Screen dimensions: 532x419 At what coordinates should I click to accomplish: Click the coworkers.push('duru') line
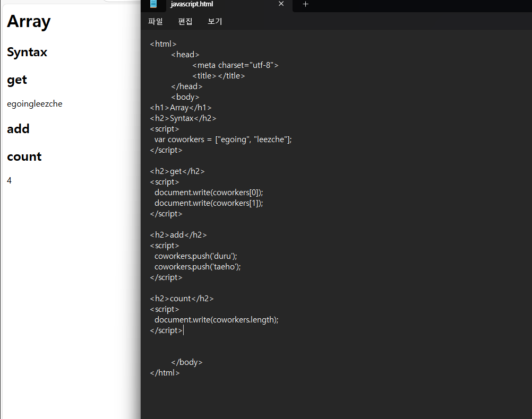[x=196, y=256]
